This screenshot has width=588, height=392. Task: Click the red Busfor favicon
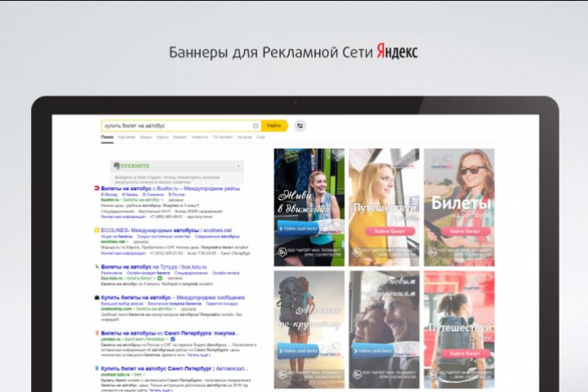(96, 189)
